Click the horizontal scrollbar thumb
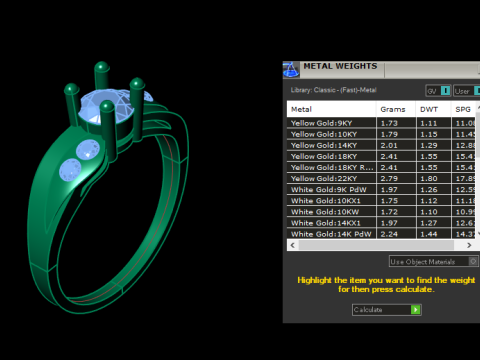480x360 pixels. pos(376,245)
